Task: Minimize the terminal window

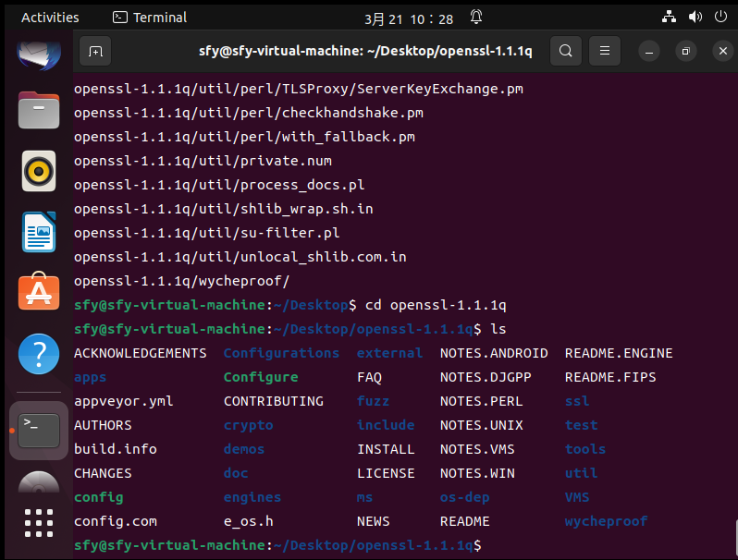Action: [649, 51]
